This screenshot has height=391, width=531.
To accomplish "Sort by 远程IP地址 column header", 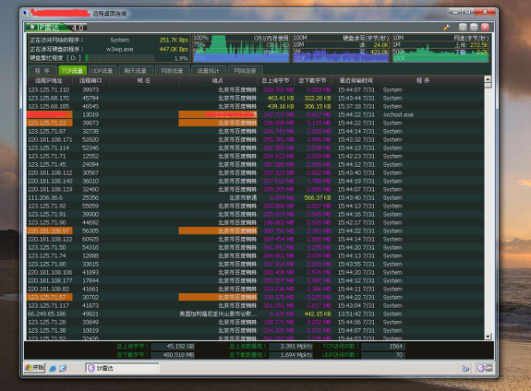I will [49, 81].
